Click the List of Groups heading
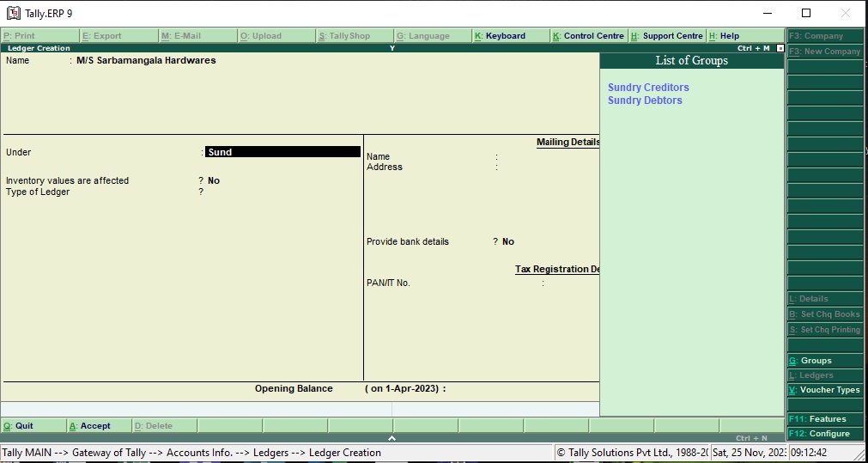868x463 pixels. click(691, 60)
